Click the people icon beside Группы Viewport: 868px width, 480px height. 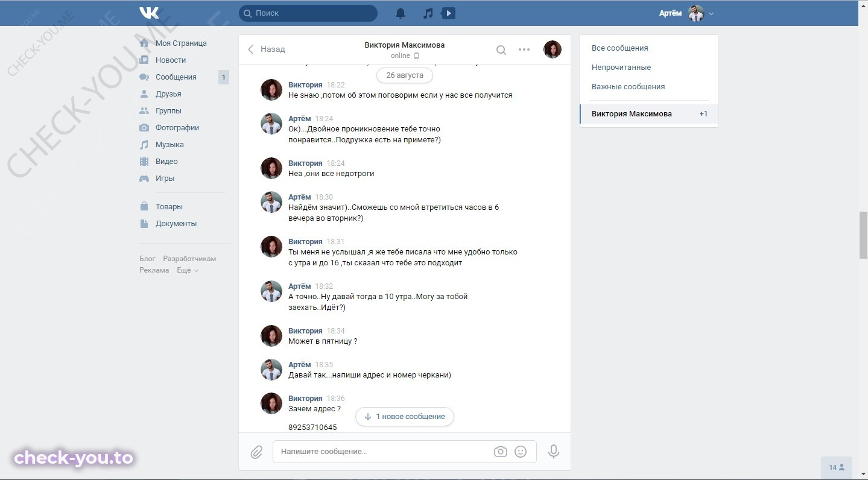144,111
